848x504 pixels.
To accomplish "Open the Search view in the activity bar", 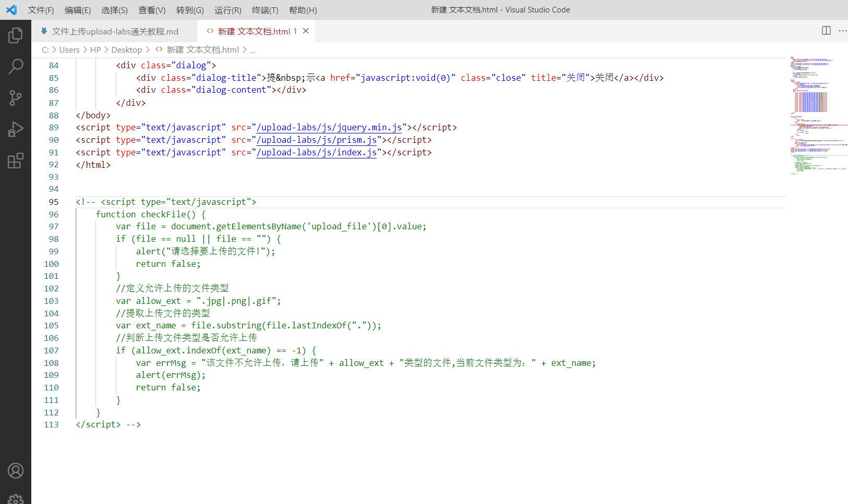I will click(16, 67).
